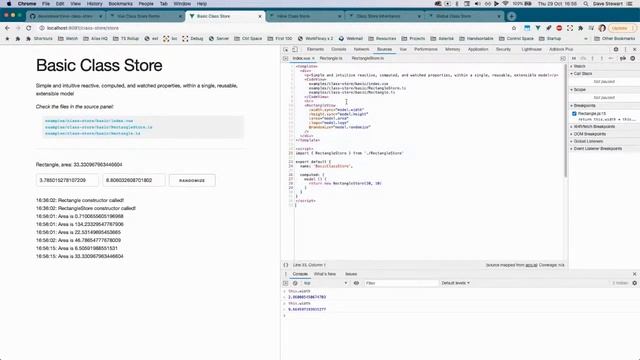Open the Chrome History menu
640x360 pixels.
(x=94, y=4)
